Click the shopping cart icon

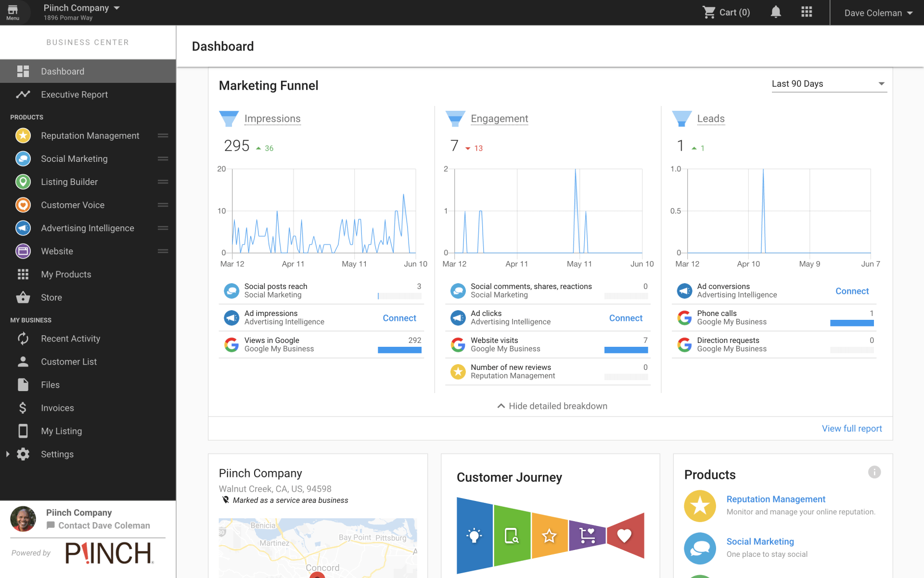coord(708,13)
